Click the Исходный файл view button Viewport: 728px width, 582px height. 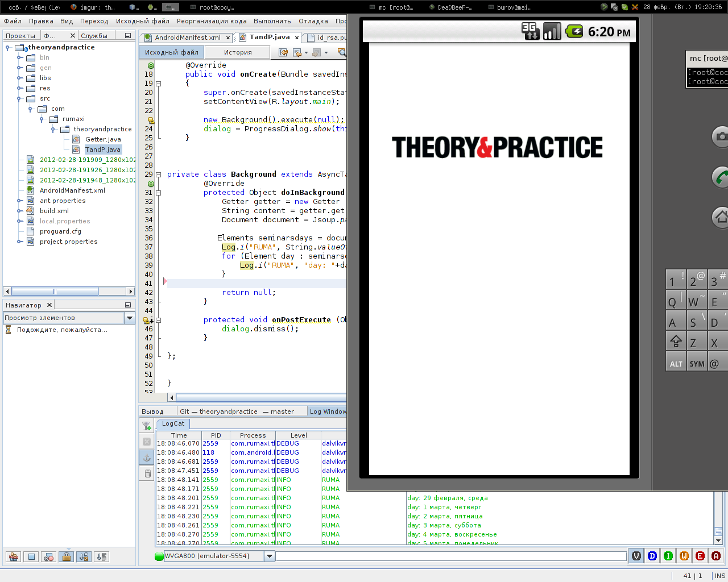click(171, 52)
